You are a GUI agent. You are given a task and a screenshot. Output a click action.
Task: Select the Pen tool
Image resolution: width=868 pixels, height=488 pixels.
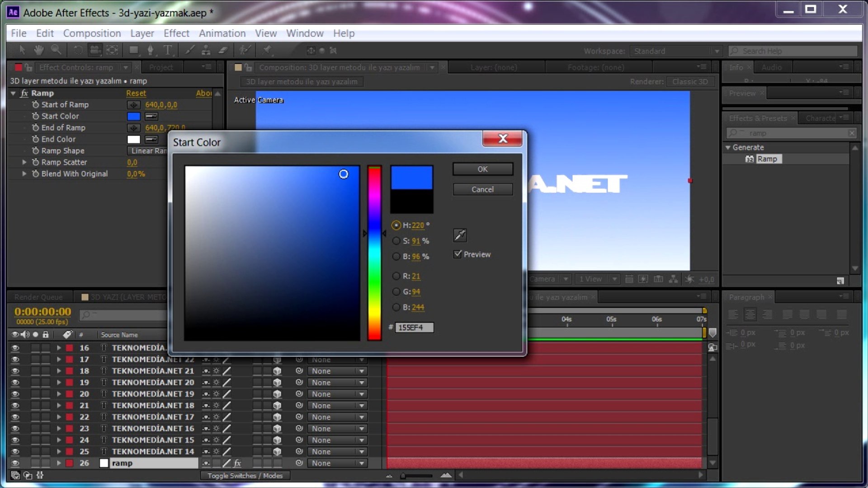pos(151,50)
